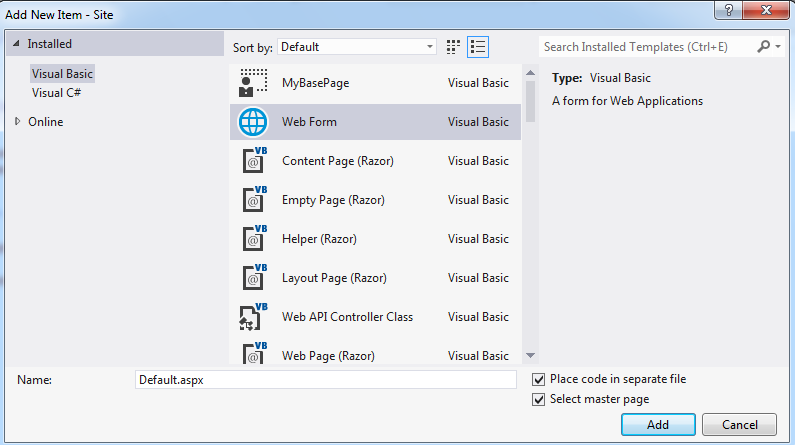Click the Cancel button
Viewport: 795px width, 445px height.
pyautogui.click(x=739, y=425)
